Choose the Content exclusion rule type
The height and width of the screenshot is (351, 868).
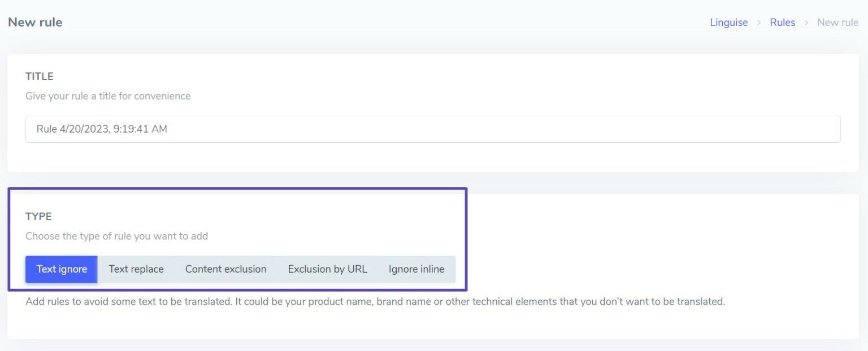pos(225,269)
